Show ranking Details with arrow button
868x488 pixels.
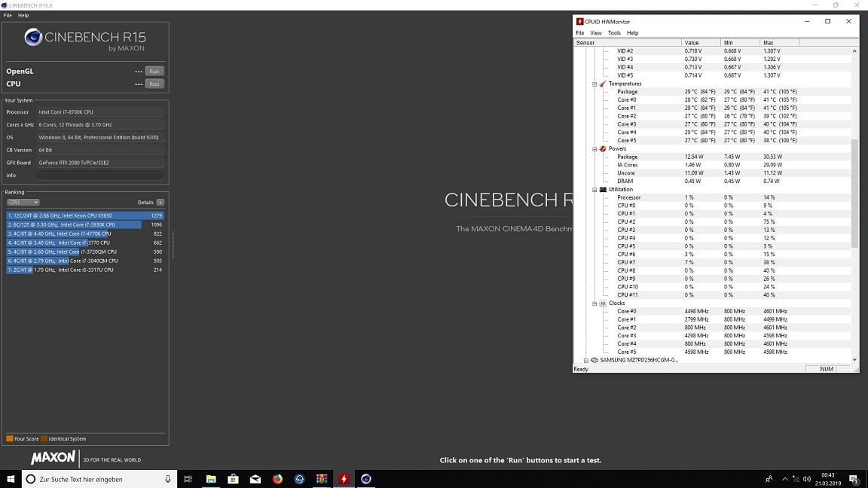pyautogui.click(x=160, y=203)
